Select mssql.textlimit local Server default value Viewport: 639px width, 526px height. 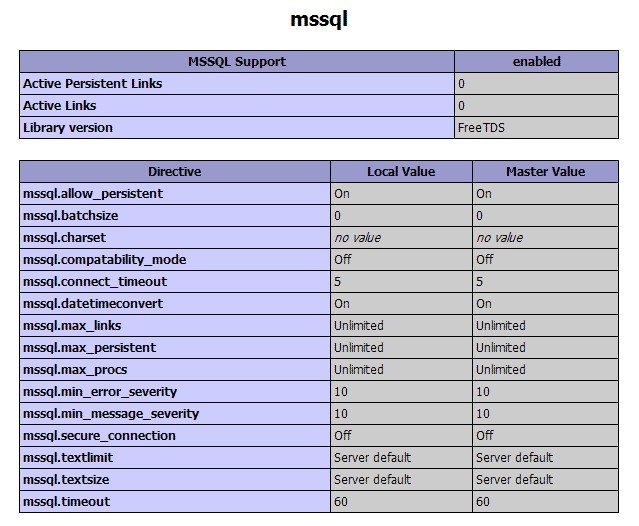click(372, 458)
